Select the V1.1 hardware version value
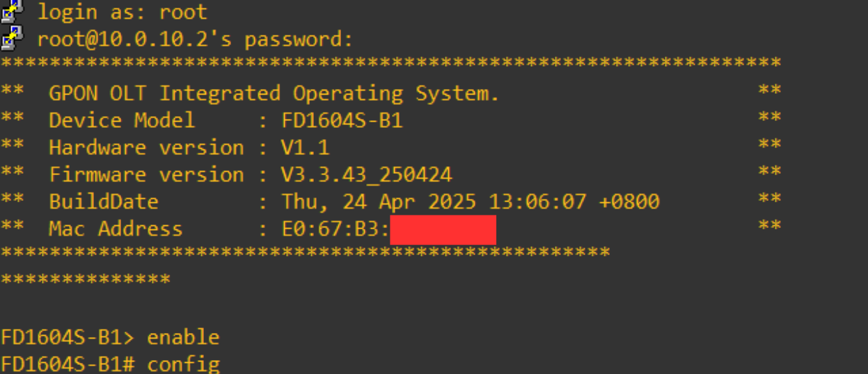The image size is (868, 374). (305, 147)
